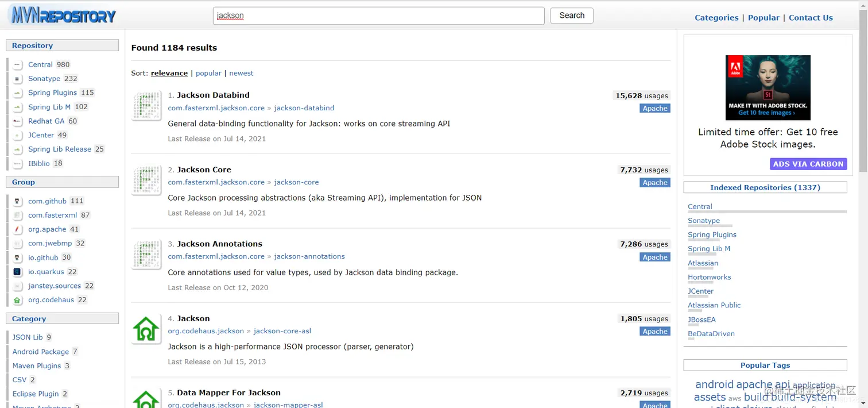Open the MVNRepository logo home link
This screenshot has height=408, width=868.
62,16
